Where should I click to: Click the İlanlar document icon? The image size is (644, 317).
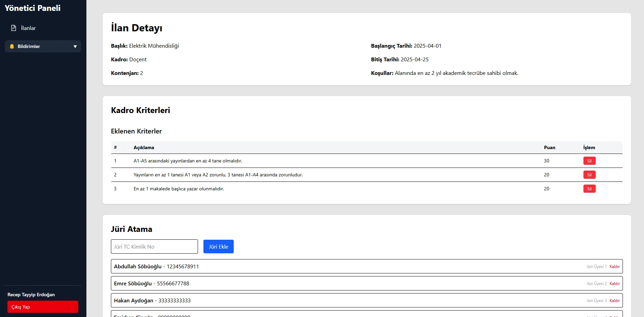(x=14, y=28)
